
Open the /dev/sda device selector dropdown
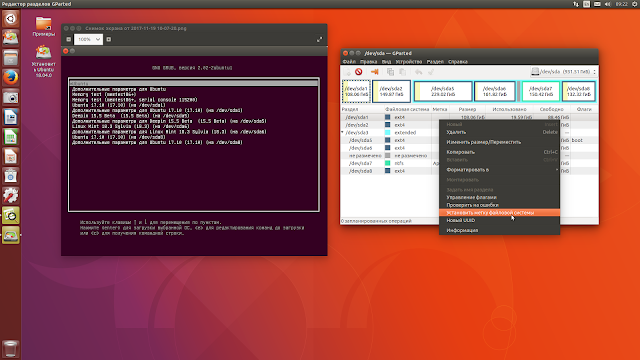click(x=564, y=72)
